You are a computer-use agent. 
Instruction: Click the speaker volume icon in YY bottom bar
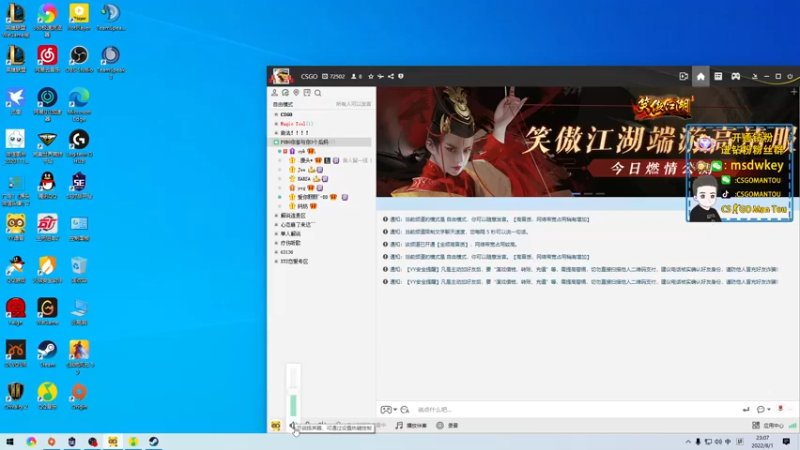pyautogui.click(x=292, y=425)
